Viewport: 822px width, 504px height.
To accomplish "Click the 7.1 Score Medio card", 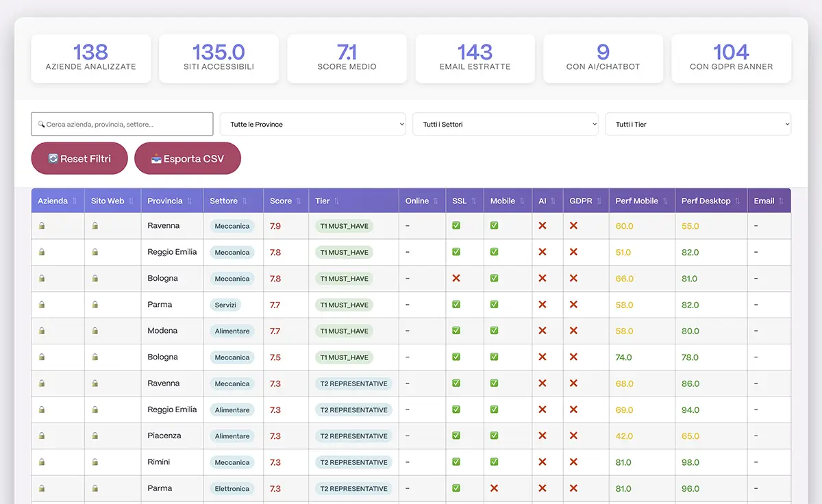I will (347, 59).
